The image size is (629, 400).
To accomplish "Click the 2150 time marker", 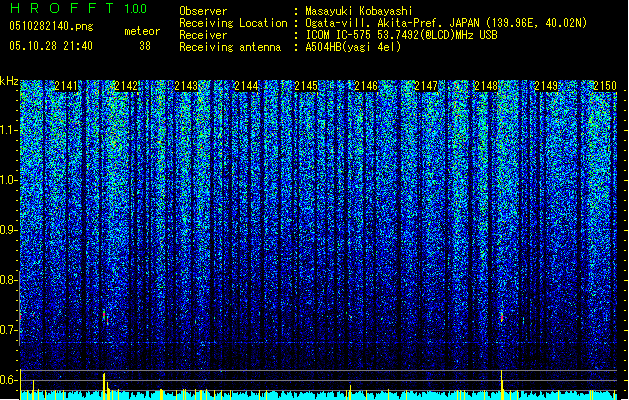I will [605, 86].
